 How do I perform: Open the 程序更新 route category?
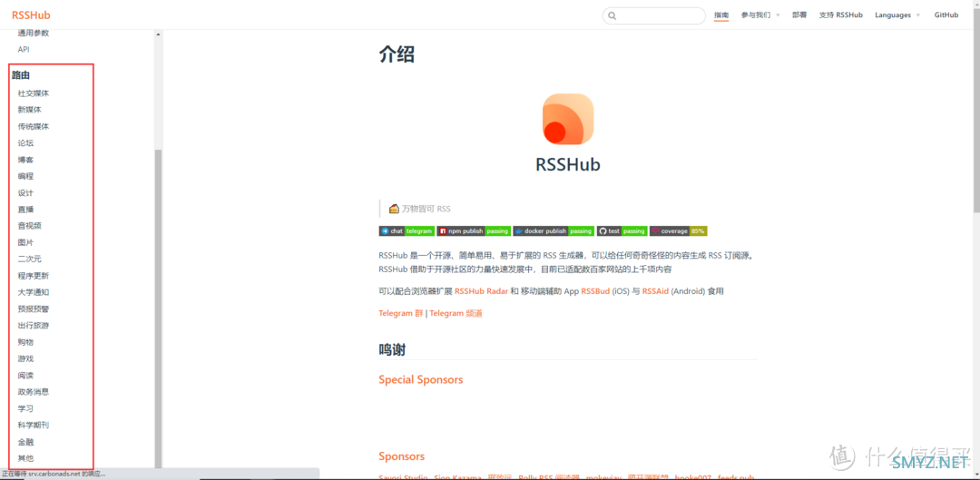(x=34, y=276)
